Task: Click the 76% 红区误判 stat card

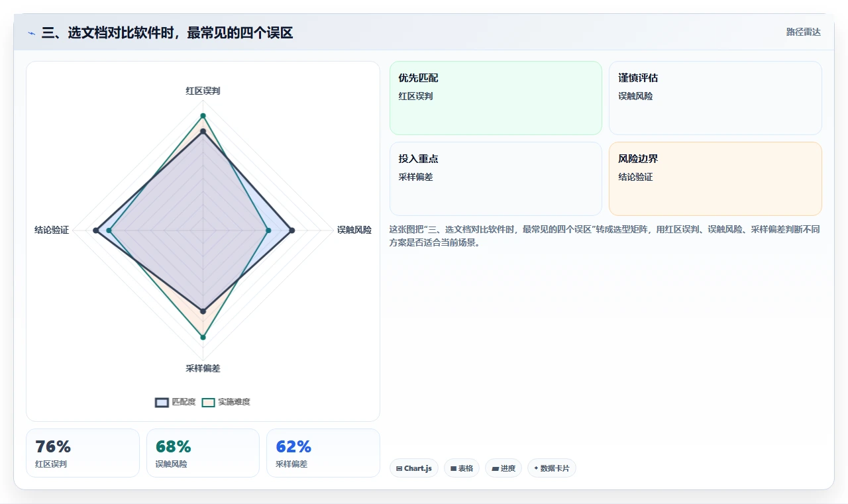Action: pyautogui.click(x=83, y=453)
